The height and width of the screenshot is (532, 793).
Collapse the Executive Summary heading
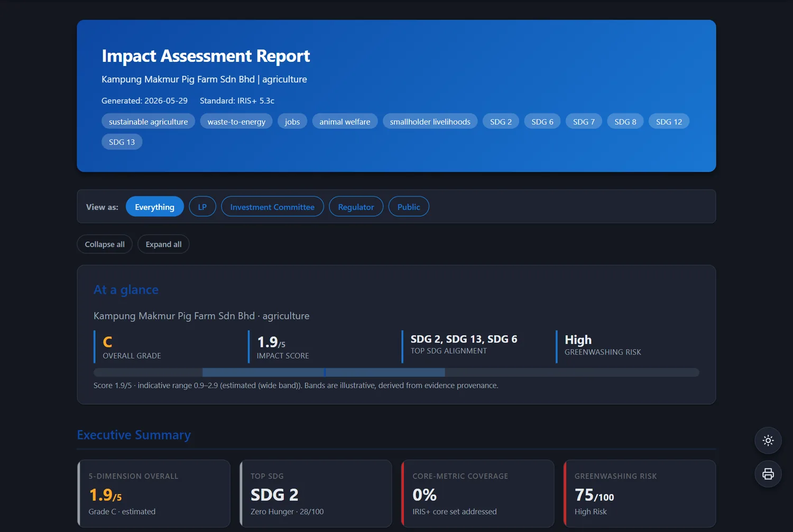coord(134,435)
